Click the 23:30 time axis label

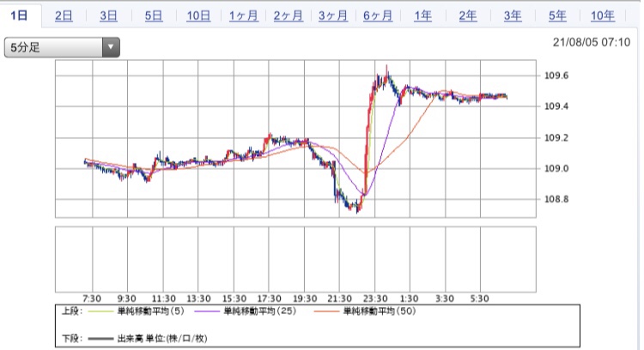(x=375, y=299)
